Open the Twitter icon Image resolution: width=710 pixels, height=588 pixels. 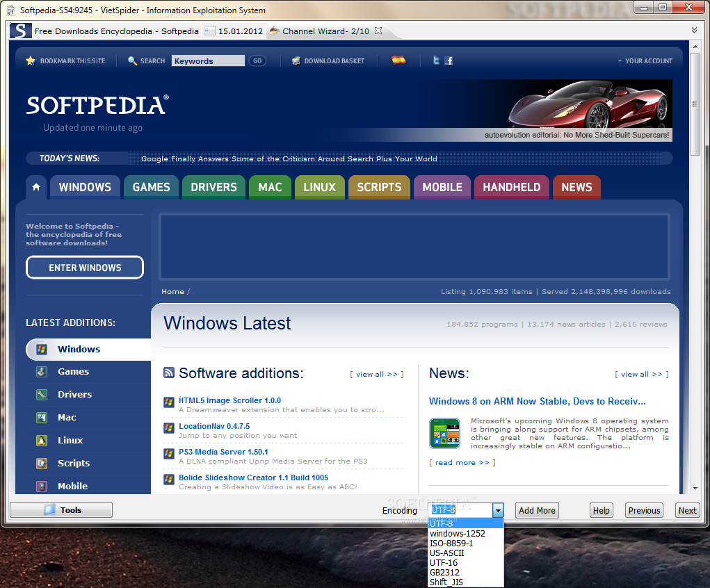(436, 60)
